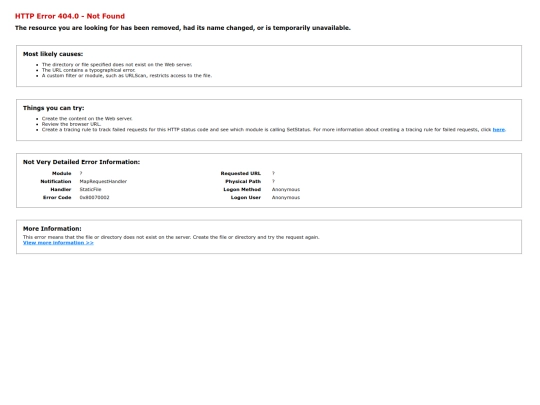
Task: Click the 'Notification' label
Action: [x=56, y=181]
